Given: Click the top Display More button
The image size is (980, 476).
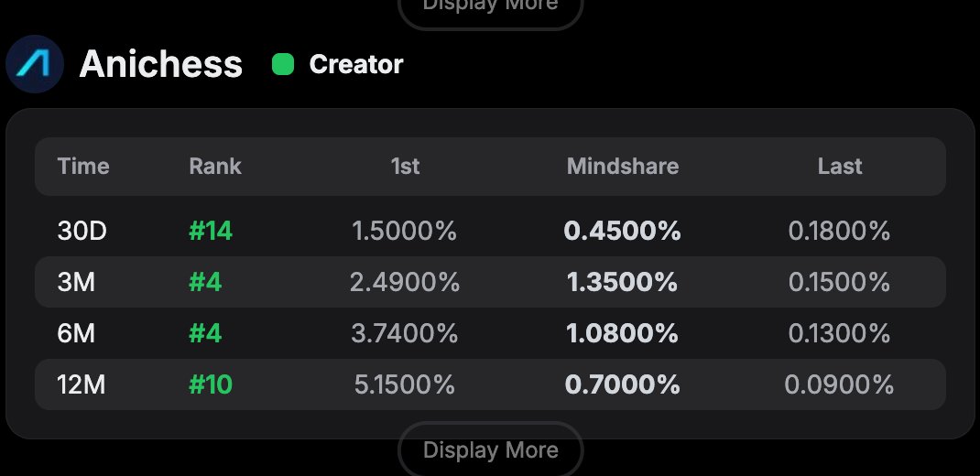Looking at the screenshot, I should (490, 7).
